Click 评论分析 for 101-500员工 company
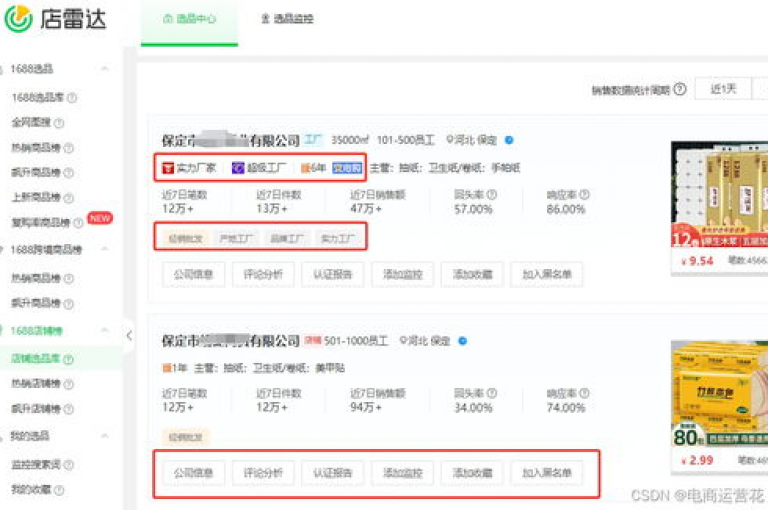The height and width of the screenshot is (510, 768). 263,274
